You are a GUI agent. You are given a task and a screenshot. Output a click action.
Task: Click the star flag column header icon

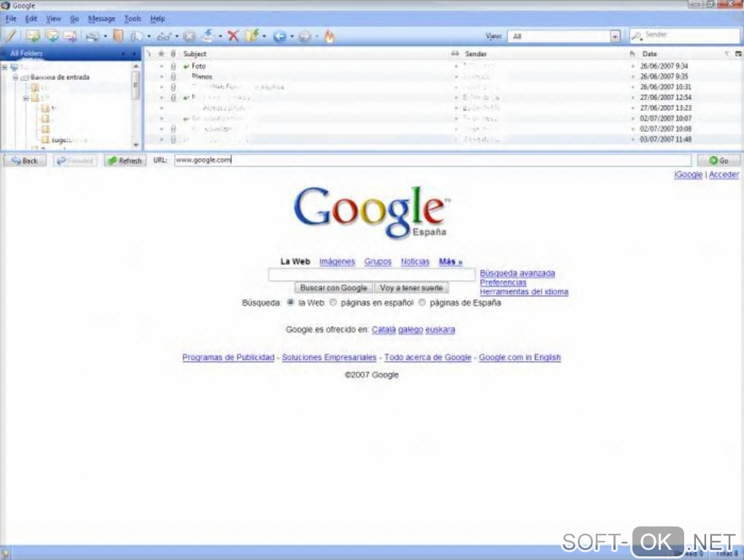pyautogui.click(x=161, y=53)
